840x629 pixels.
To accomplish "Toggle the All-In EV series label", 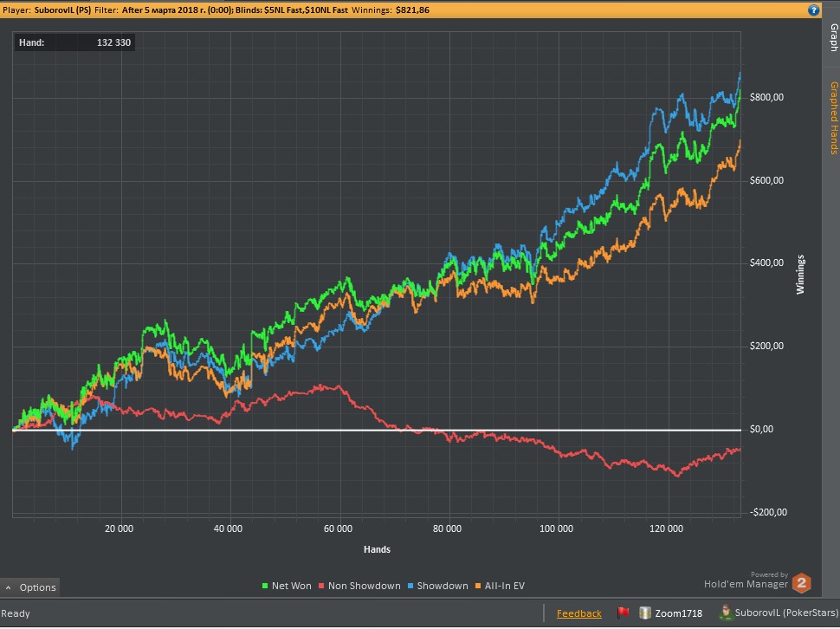I will click(505, 587).
